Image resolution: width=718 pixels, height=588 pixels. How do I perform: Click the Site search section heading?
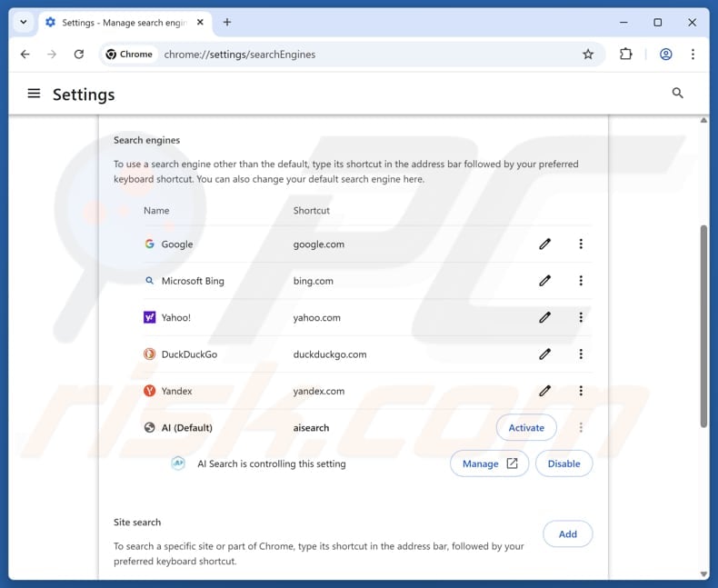pyautogui.click(x=137, y=522)
